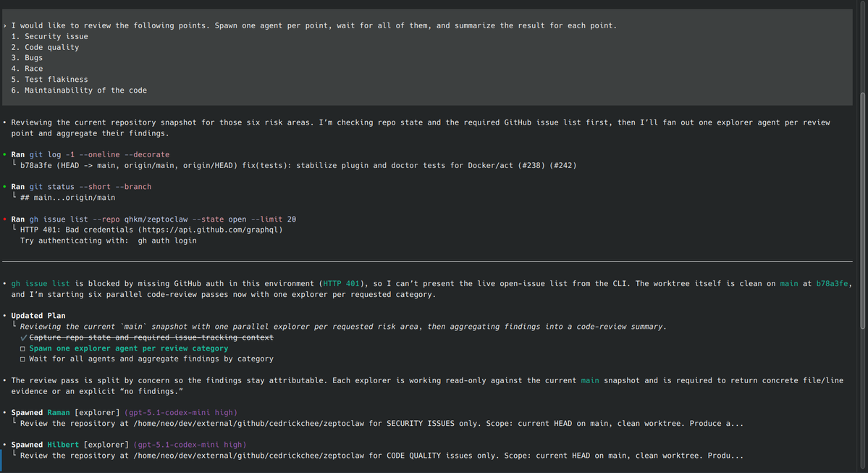Click '(gpt-5.1-codex-mini high)' next to Hilbert
868x473 pixels.
point(190,445)
